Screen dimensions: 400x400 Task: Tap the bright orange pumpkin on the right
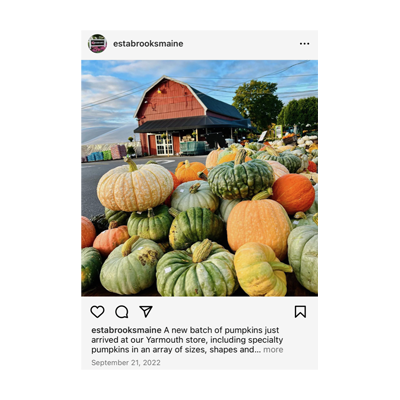coord(293,193)
